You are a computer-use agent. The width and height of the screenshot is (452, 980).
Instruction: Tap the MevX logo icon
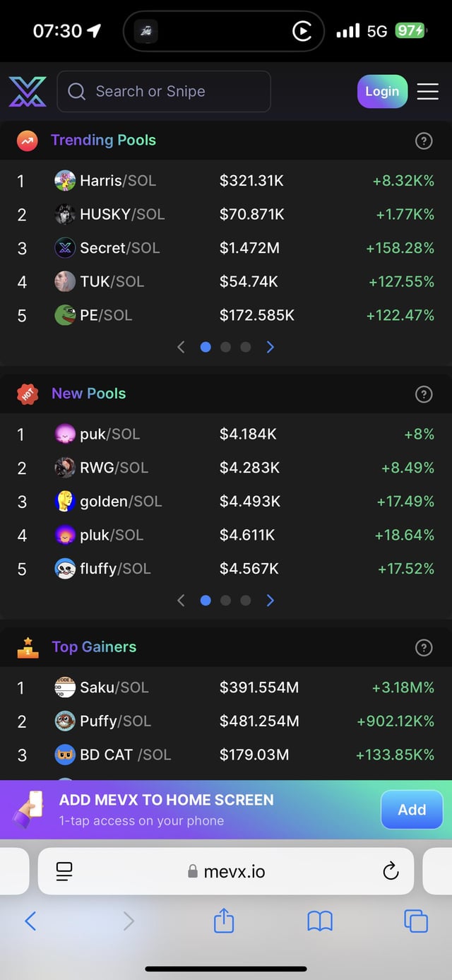pos(28,92)
